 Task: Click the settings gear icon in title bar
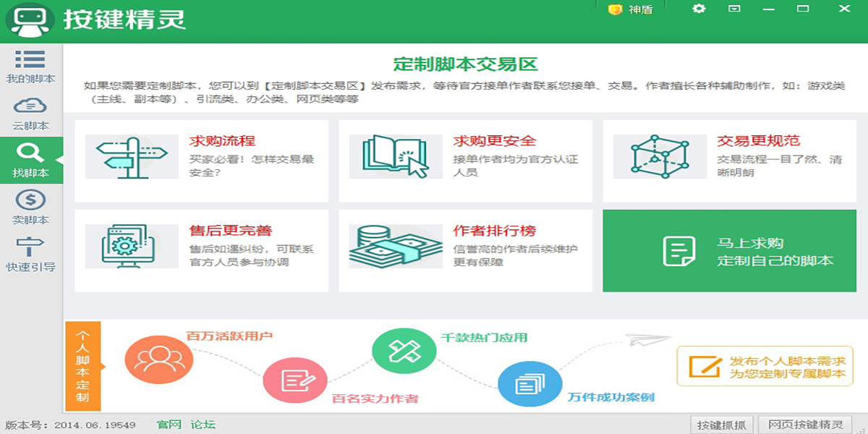(699, 9)
